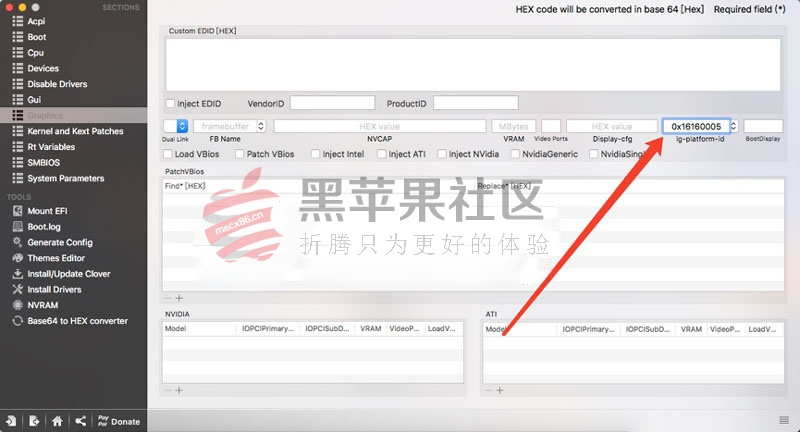Enable the Inject NVidia checkbox

point(442,154)
